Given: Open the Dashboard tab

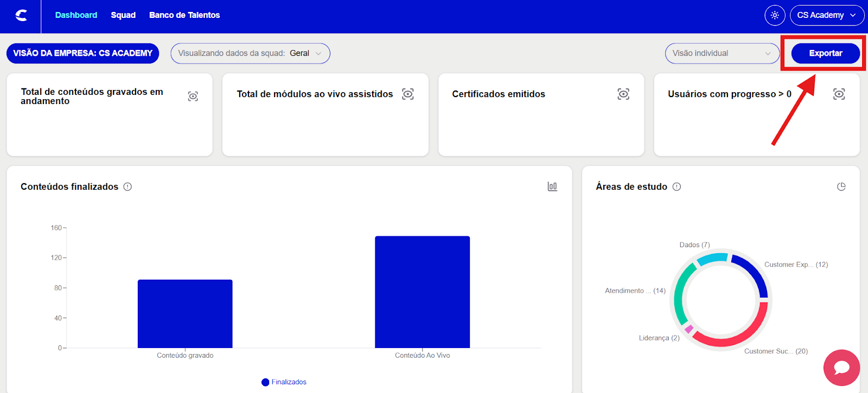Looking at the screenshot, I should [76, 15].
